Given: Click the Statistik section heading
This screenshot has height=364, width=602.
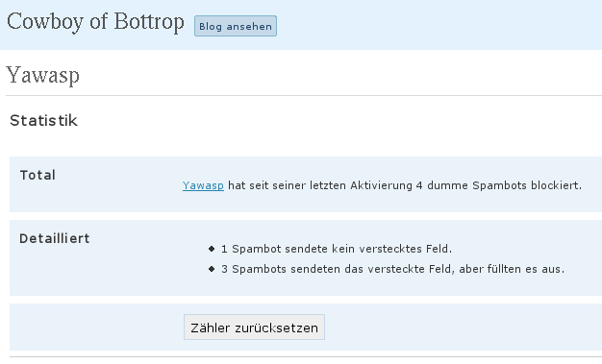Looking at the screenshot, I should [x=44, y=120].
